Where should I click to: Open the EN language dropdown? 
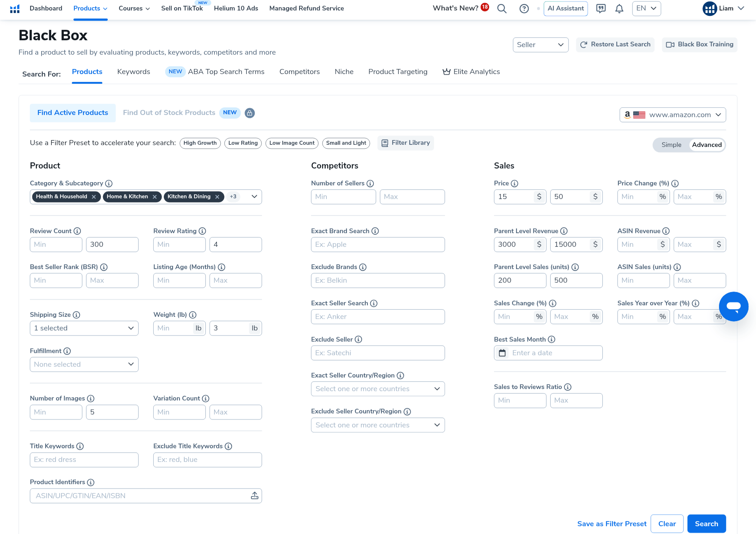646,9
